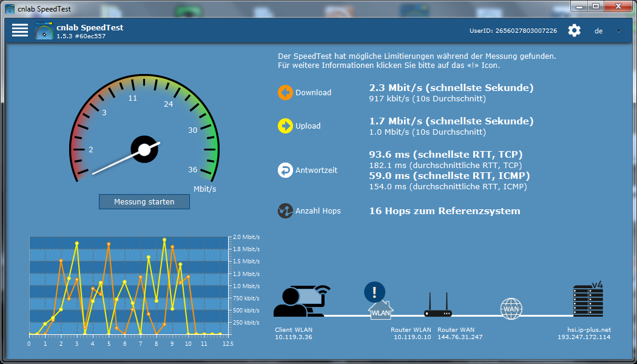Click the version text 1.5.3 #60ec557
The image size is (637, 364).
pos(82,36)
